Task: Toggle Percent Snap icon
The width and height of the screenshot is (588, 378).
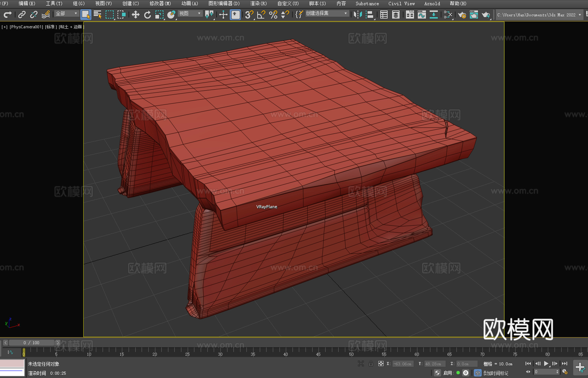Action: tap(273, 14)
